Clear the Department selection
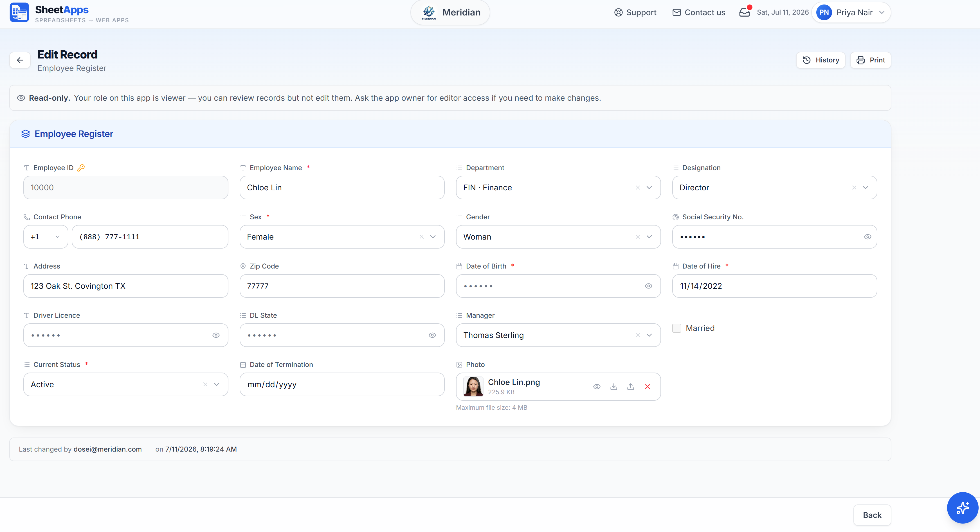Screen dimensions: 980x532 click(x=638, y=188)
